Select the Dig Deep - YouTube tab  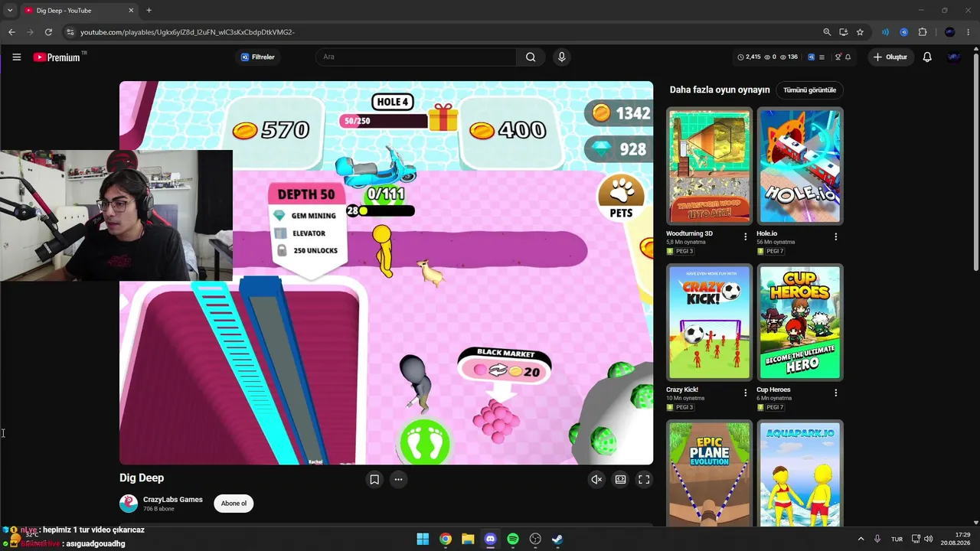click(80, 11)
